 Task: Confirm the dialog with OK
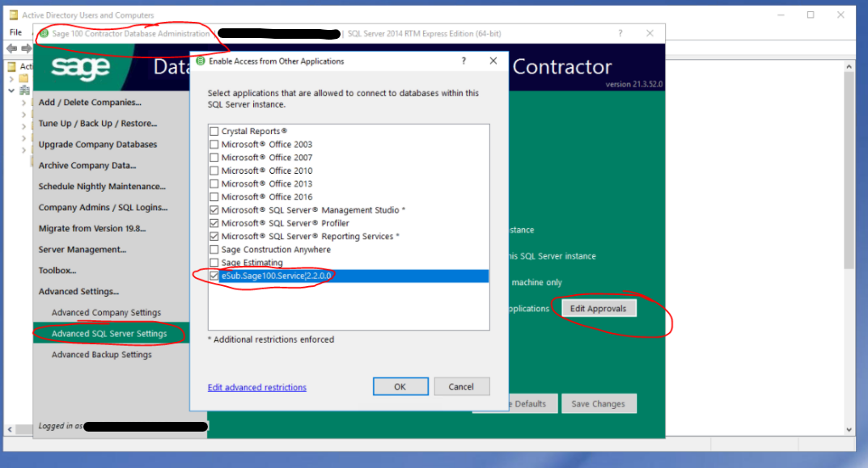(x=400, y=386)
